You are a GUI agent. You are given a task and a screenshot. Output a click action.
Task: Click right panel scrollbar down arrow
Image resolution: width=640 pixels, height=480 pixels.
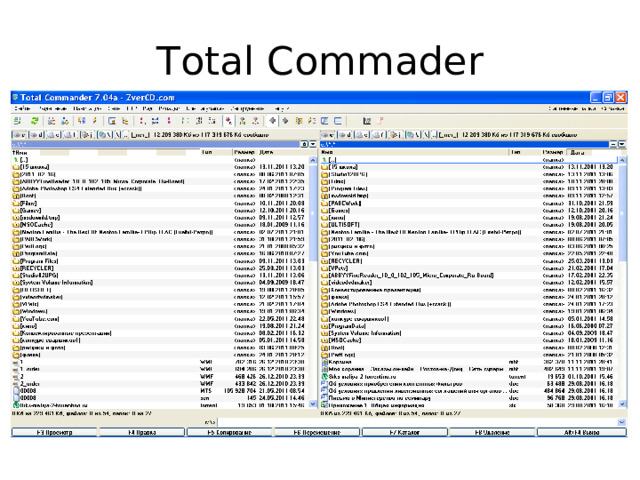pos(622,404)
